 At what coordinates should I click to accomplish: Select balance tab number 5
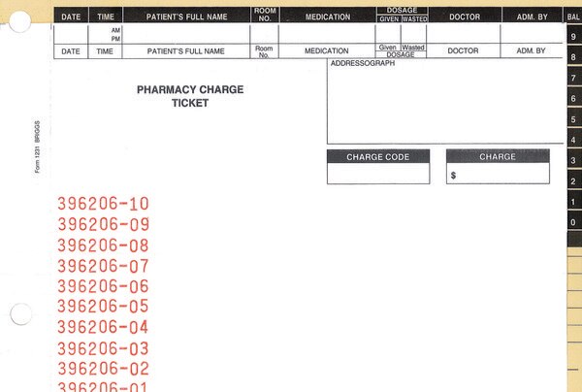[574, 119]
